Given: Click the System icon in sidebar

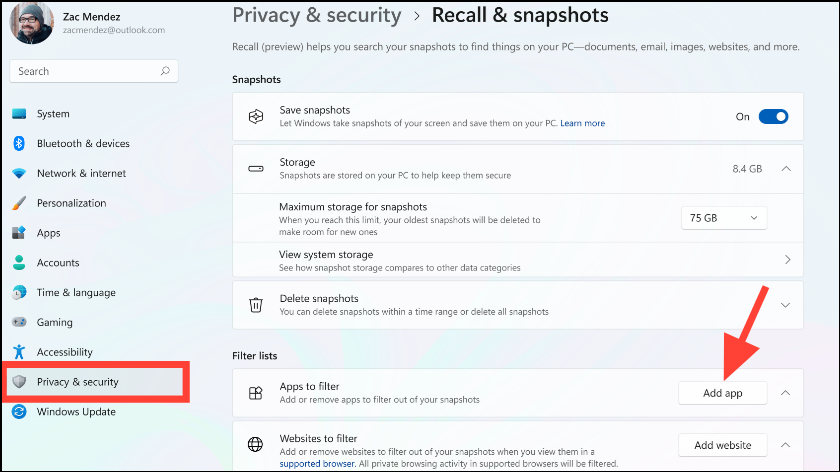Looking at the screenshot, I should click(19, 114).
